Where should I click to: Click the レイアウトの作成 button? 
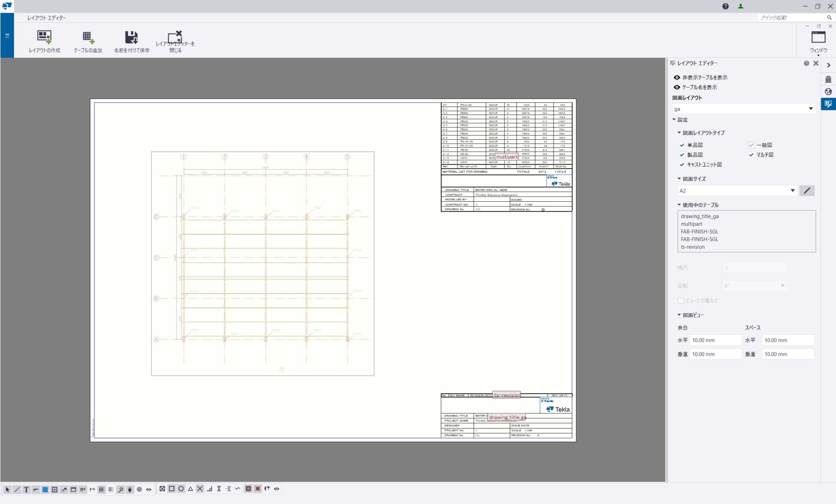(x=44, y=41)
